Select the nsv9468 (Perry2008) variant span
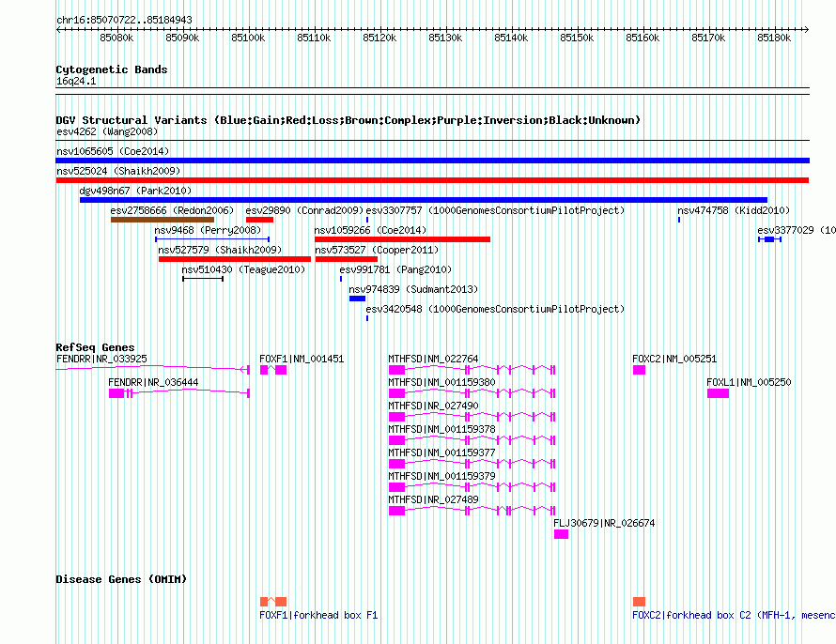Viewport: 836px width, 644px height. coord(212,239)
